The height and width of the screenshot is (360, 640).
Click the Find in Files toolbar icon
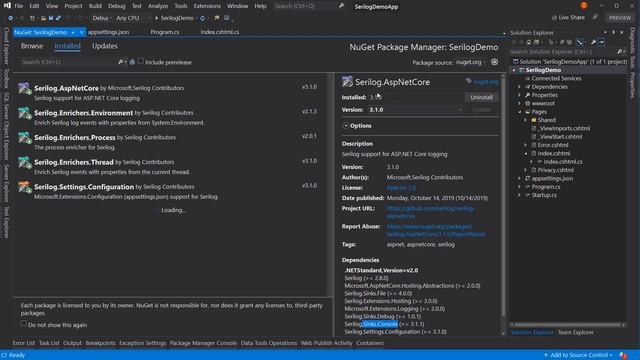[x=217, y=18]
